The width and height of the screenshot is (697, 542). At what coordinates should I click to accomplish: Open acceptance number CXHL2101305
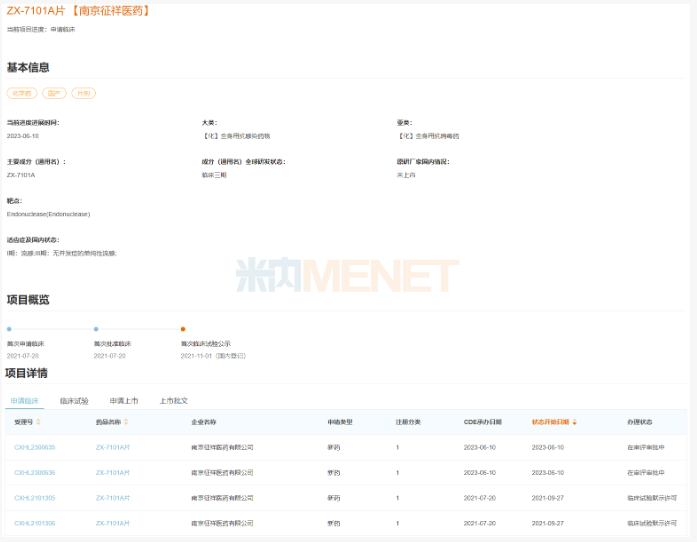[35, 498]
